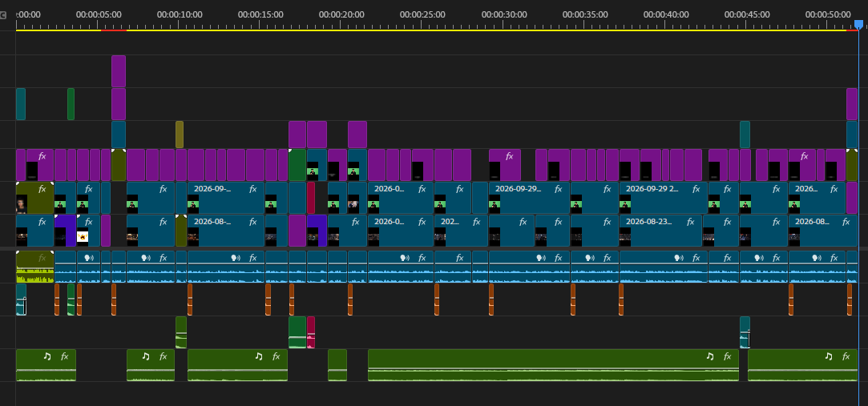Select the teal audio clip beneath 00:00:45:00

(x=745, y=332)
